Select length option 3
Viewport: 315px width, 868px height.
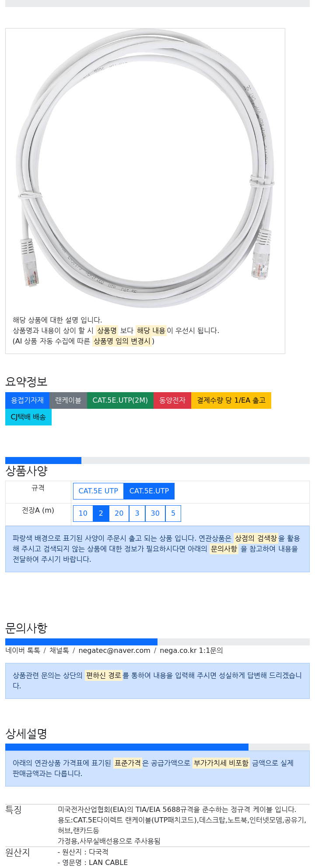tap(137, 514)
